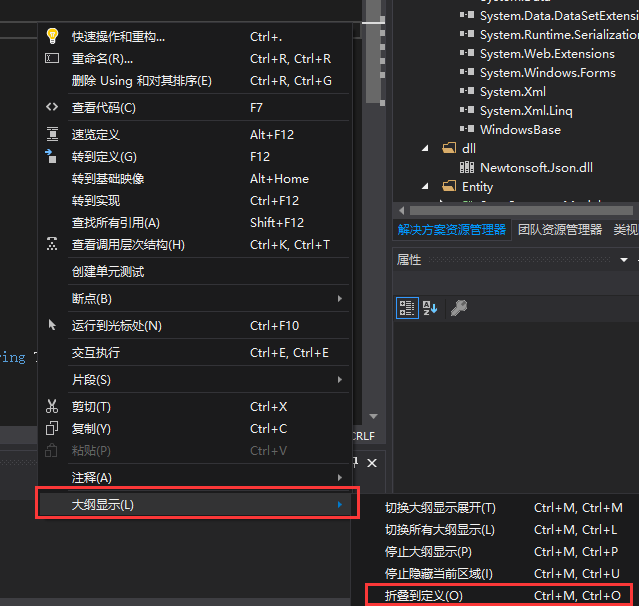
Task: Click the dll folder icon
Action: click(x=449, y=148)
